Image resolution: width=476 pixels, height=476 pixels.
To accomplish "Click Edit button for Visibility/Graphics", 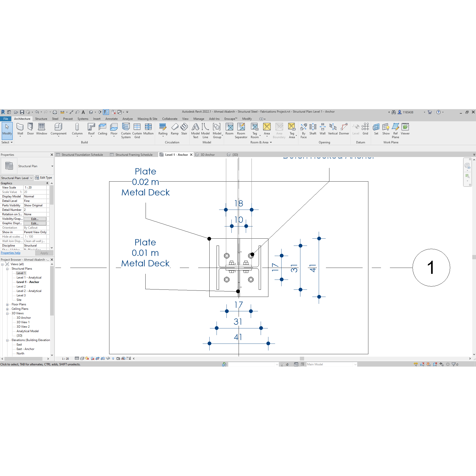I will point(35,219).
